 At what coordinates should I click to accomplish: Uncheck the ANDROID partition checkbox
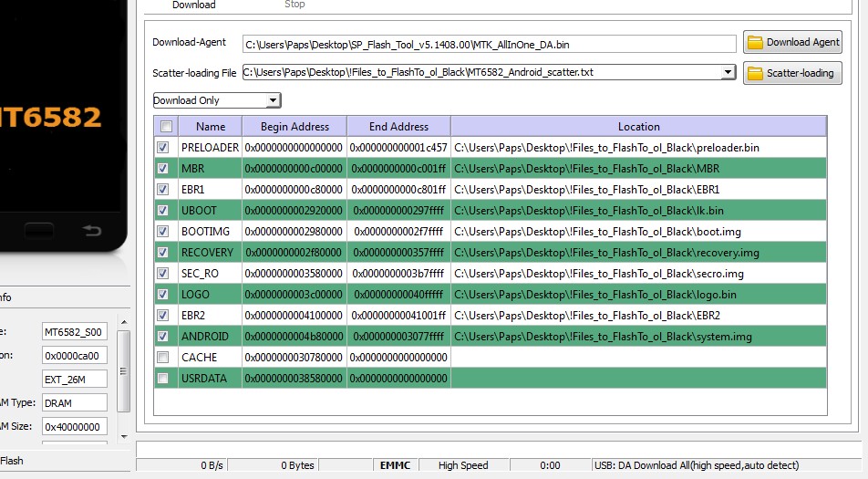pos(163,336)
